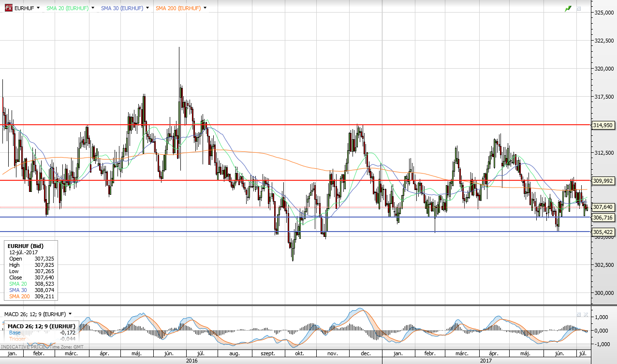This screenshot has height=364, width=617.
Task: Click the 309,992 red level label
Action: [603, 181]
